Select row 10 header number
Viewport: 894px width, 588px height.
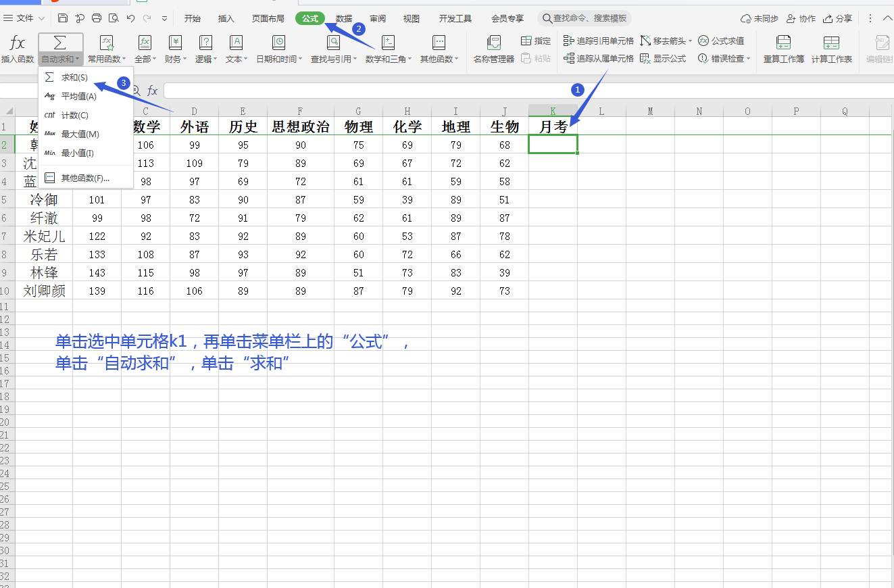[x=7, y=291]
